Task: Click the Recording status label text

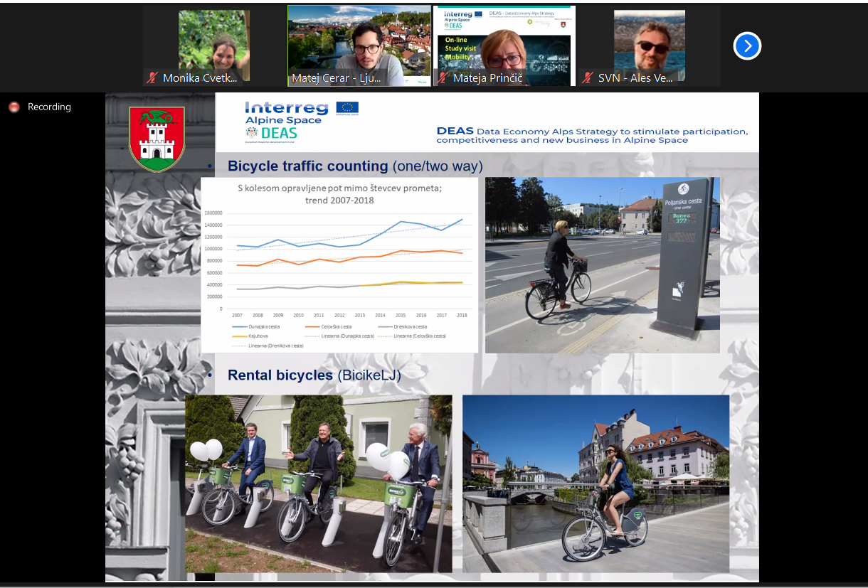Action: [49, 107]
